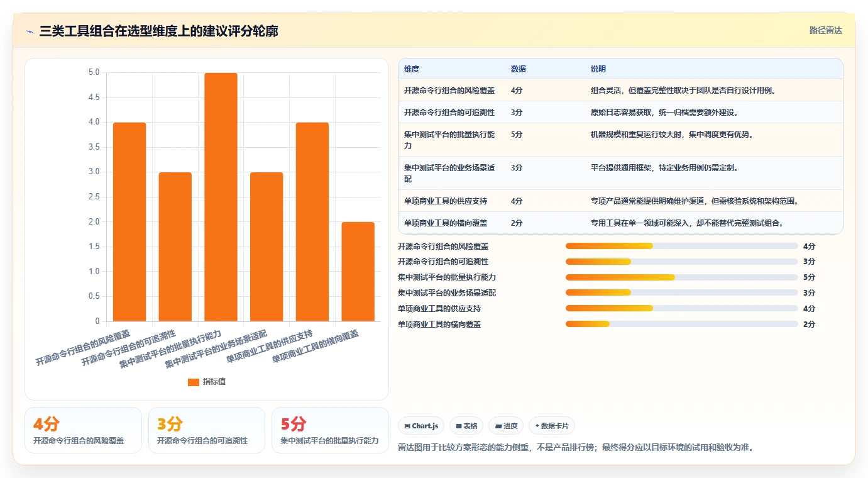Click the description 组合灵活，但覆盖完整性取决于团队是否自行设计用例

pyautogui.click(x=683, y=91)
